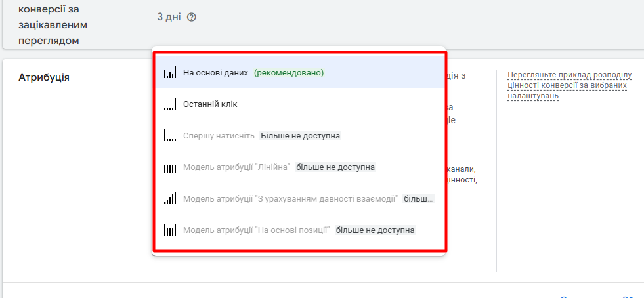Choose Модель атрибуції "На основі позиції"
The image size is (644, 298).
click(x=256, y=230)
